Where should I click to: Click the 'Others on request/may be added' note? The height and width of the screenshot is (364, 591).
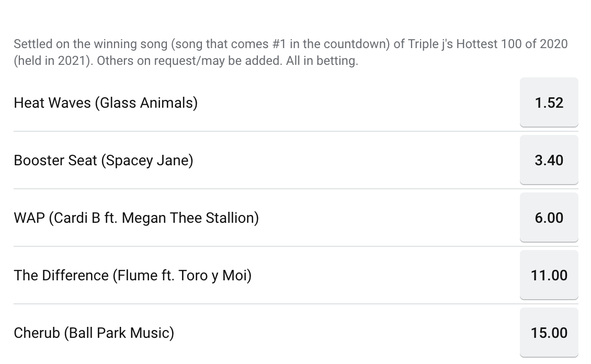point(188,61)
